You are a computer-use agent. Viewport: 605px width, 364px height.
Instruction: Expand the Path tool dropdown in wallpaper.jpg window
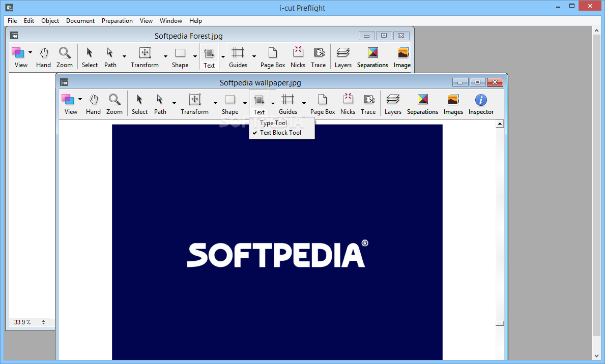pyautogui.click(x=174, y=103)
